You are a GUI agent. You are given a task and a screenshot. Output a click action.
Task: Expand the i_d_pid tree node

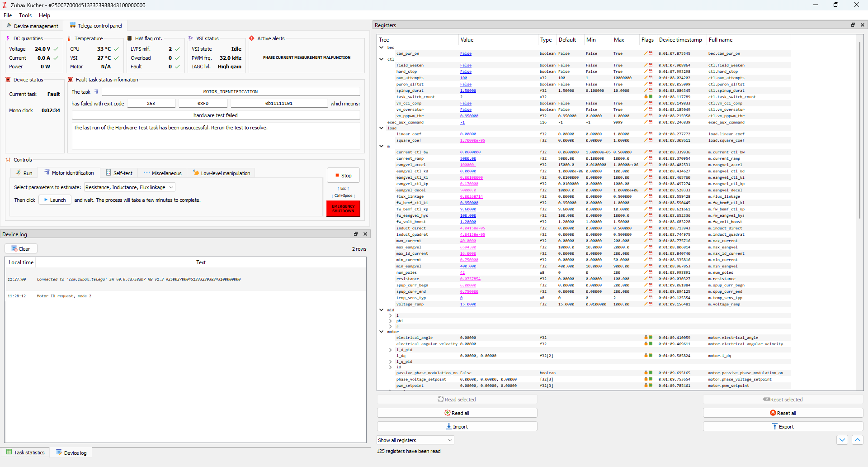391,350
